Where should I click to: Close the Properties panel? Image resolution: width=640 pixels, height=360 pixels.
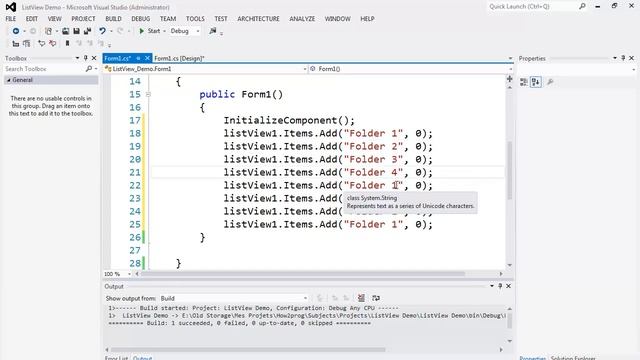coord(631,58)
